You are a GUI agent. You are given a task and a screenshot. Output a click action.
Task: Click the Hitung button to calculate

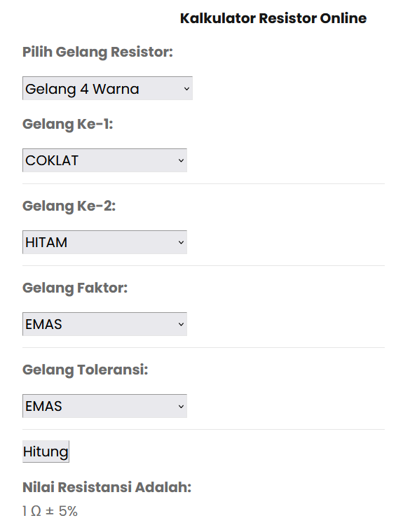click(x=46, y=451)
